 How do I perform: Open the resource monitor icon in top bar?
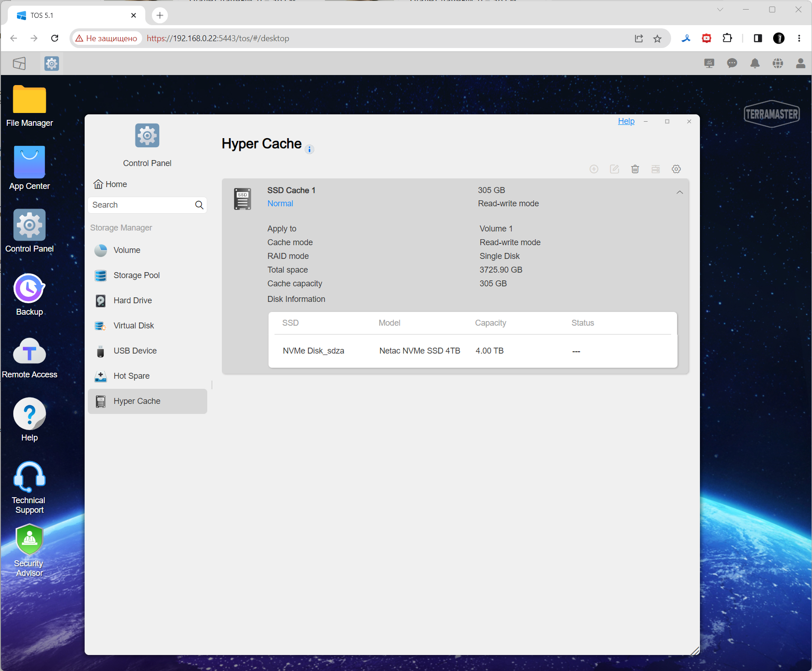[x=709, y=64]
